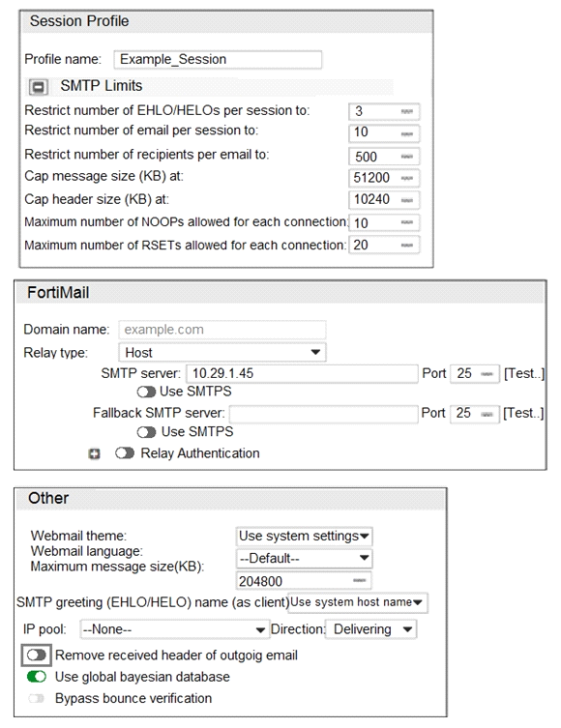This screenshot has width=561, height=728.
Task: Expand the Relay Authentication section
Action: pyautogui.click(x=94, y=453)
